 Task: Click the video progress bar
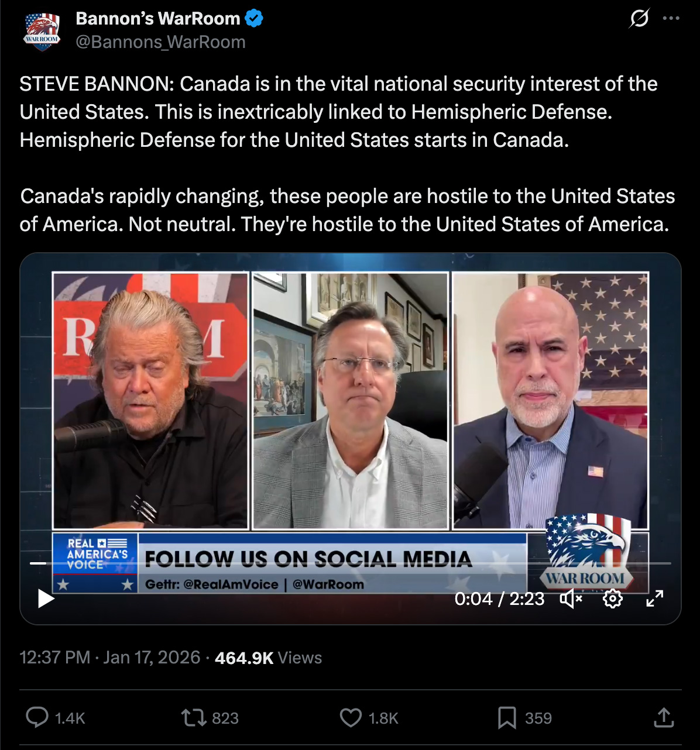click(x=351, y=563)
